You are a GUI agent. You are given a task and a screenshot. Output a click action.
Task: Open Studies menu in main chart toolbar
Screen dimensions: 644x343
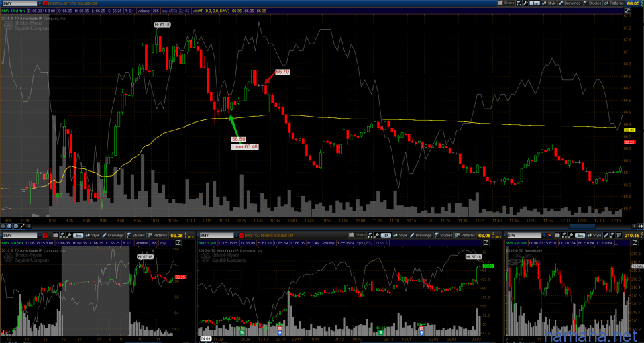pos(592,3)
